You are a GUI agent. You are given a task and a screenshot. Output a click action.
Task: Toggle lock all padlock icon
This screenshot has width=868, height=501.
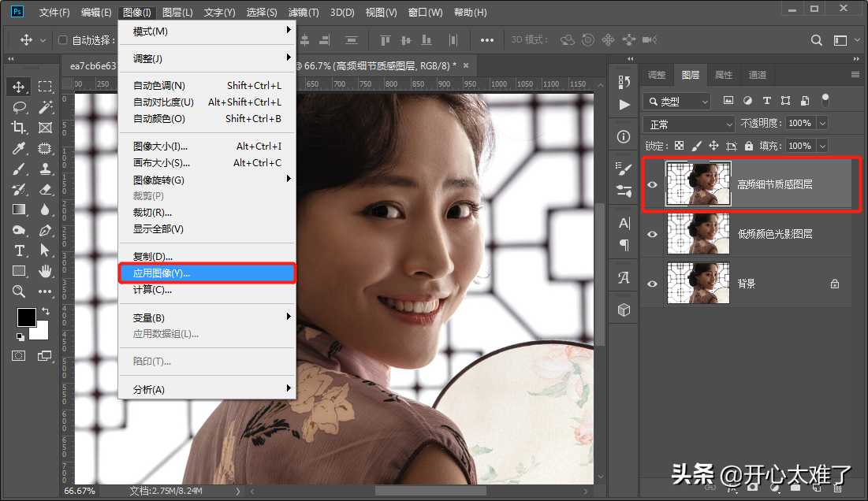click(749, 146)
